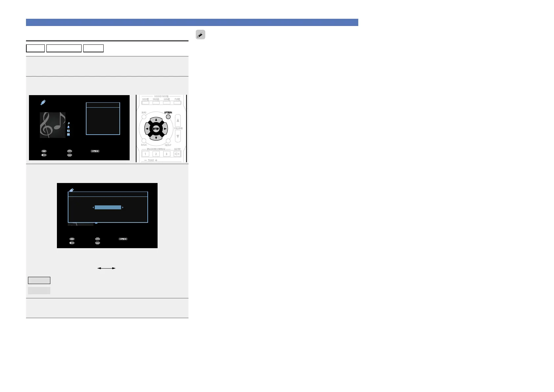This screenshot has height=392, width=554.
Task: Click the down arrow on remote cursor pad
Action: [156, 138]
